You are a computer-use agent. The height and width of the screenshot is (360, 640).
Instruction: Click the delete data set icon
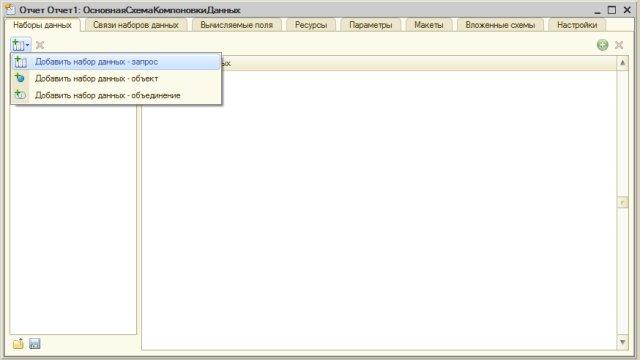pos(40,45)
